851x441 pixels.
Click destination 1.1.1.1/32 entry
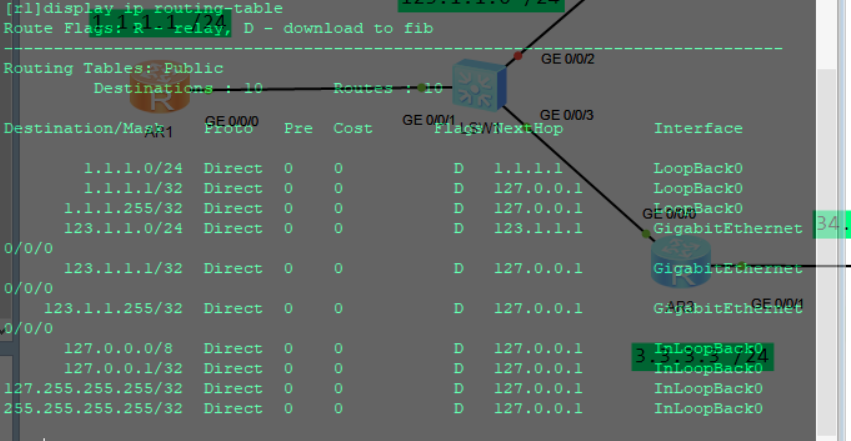click(133, 189)
